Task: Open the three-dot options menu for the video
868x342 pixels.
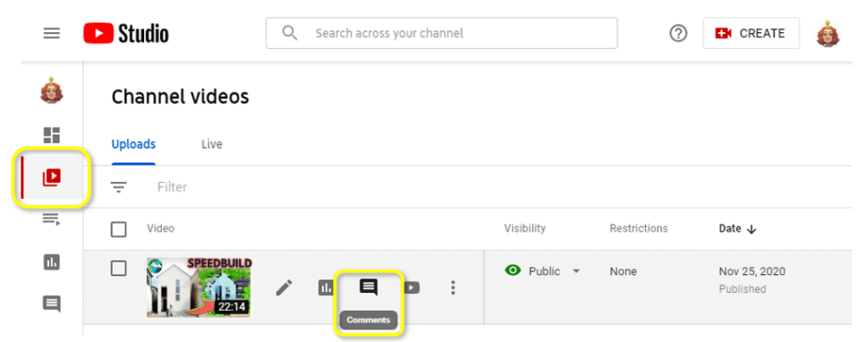Action: pyautogui.click(x=453, y=287)
